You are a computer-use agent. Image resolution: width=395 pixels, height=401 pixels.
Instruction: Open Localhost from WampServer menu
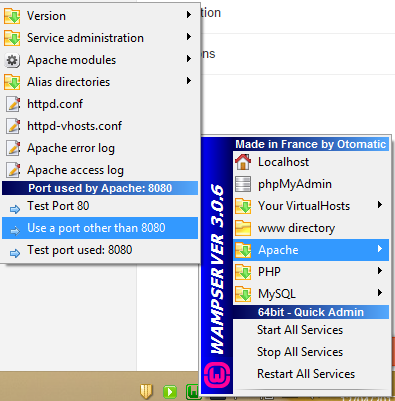pos(311,162)
